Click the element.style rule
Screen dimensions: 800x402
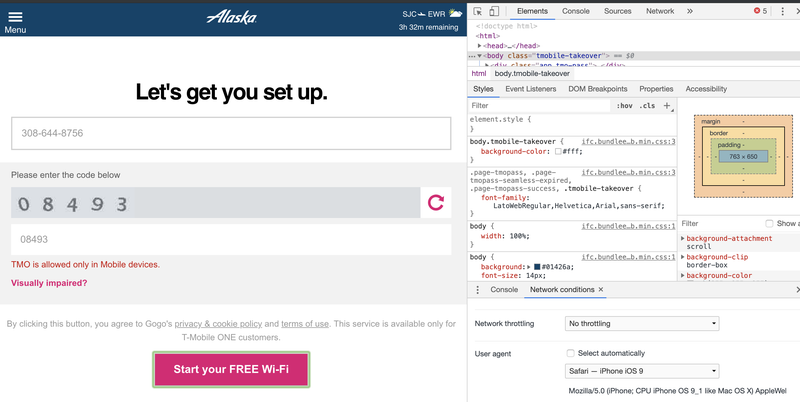coord(500,119)
